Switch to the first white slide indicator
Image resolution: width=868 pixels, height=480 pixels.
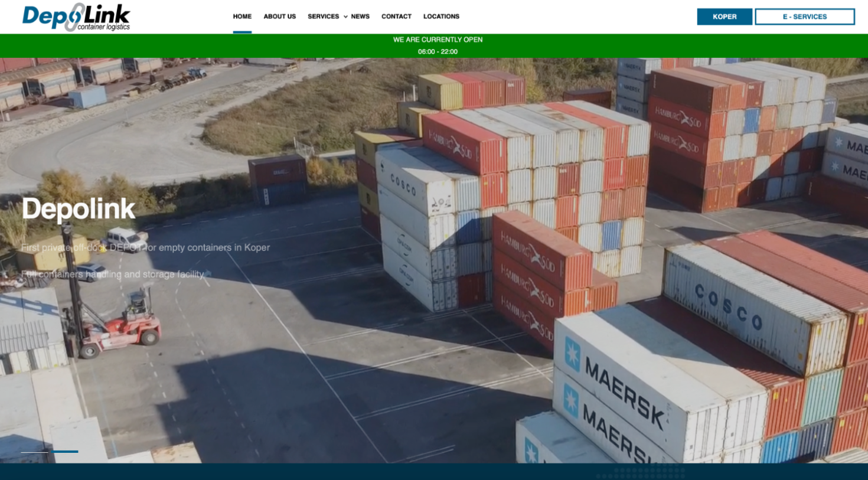(x=35, y=452)
